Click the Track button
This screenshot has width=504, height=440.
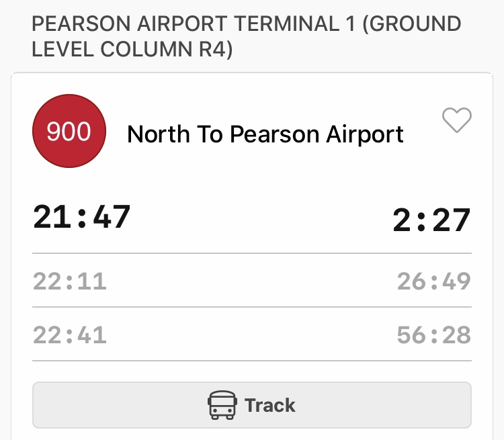(x=252, y=405)
